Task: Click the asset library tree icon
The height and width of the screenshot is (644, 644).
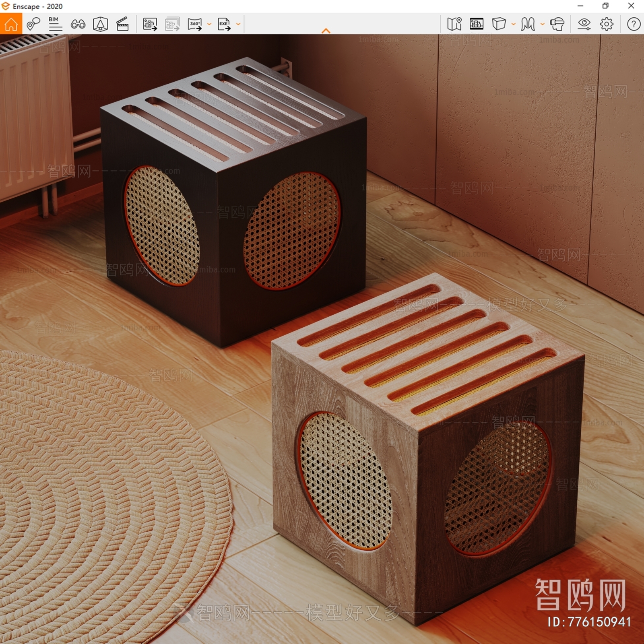Action: (x=100, y=24)
